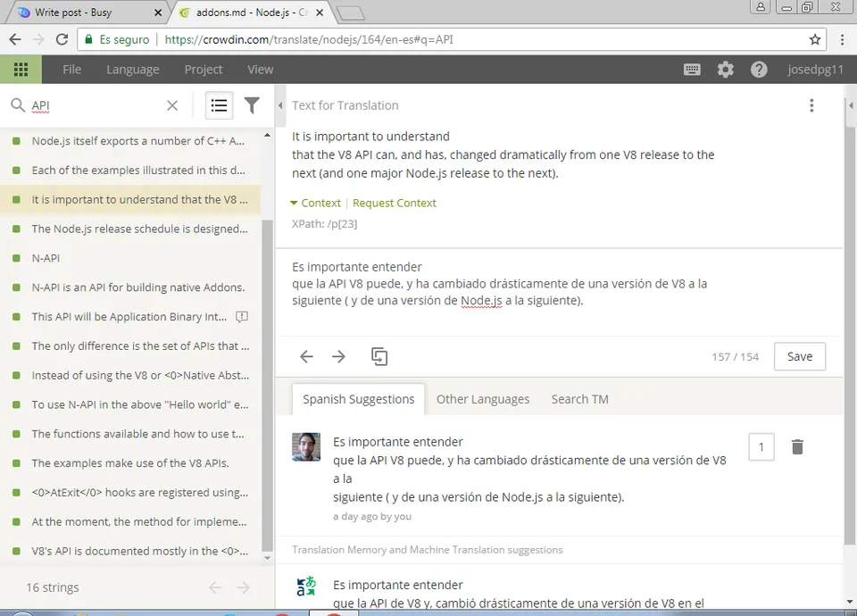Copy source text into translation
This screenshot has width=857, height=616.
379,356
